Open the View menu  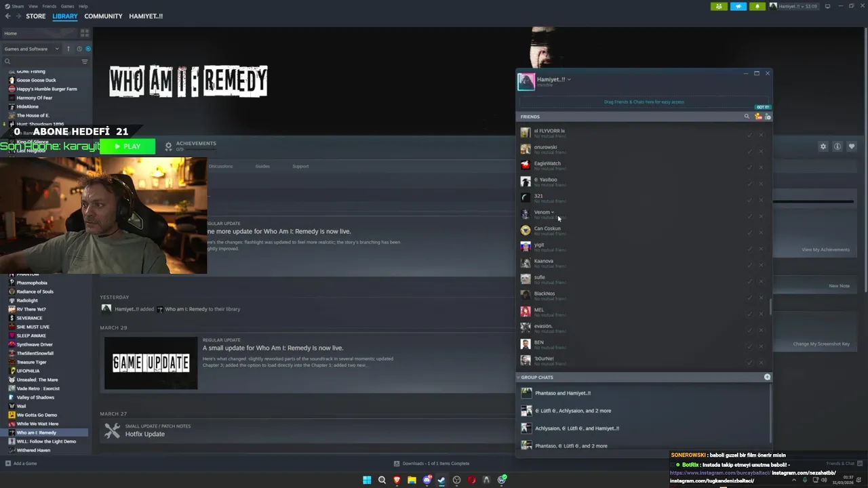[x=33, y=6]
